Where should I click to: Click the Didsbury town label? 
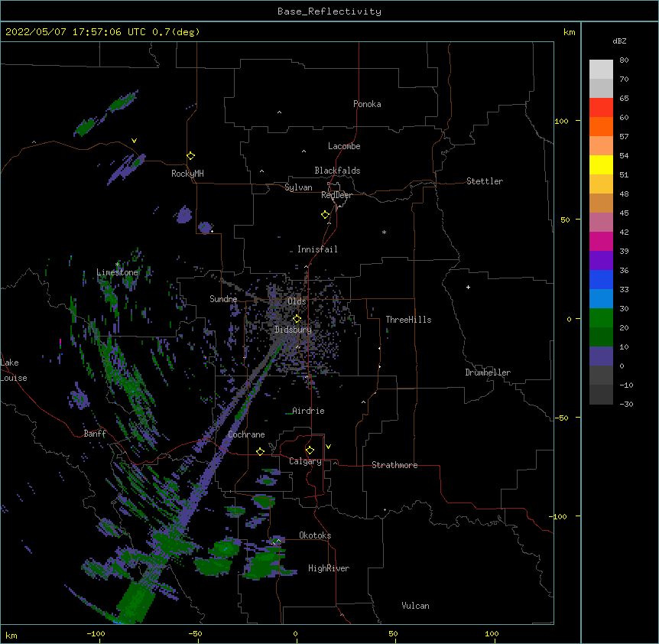293,330
